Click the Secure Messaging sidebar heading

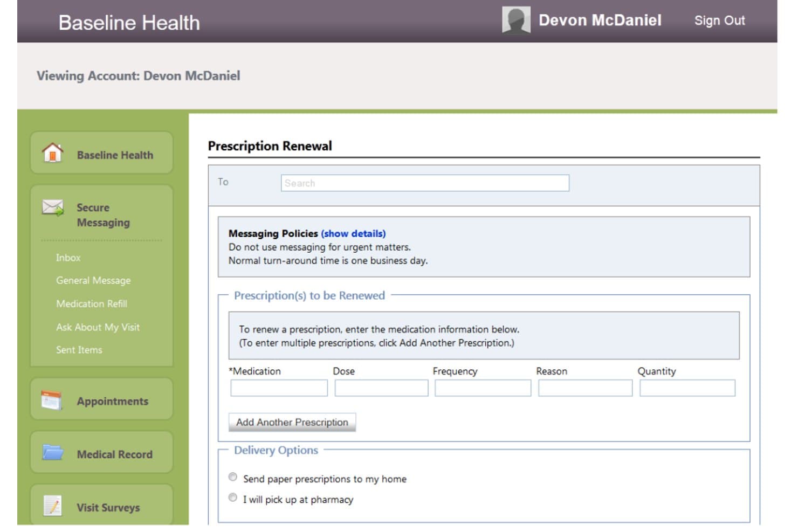(104, 215)
